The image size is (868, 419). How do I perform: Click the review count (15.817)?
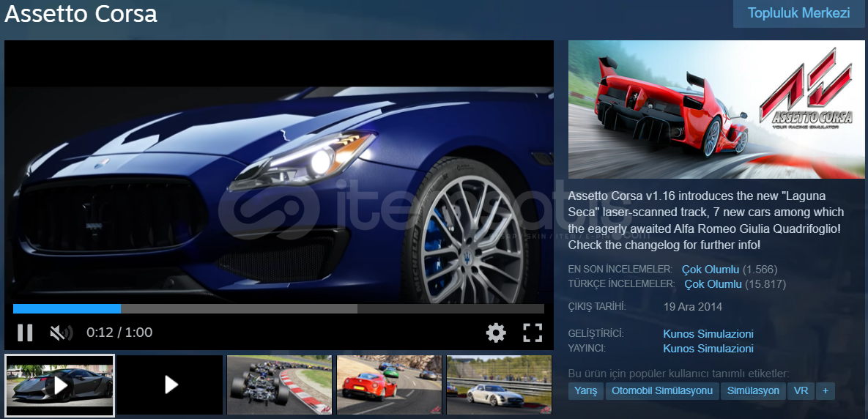(x=765, y=284)
